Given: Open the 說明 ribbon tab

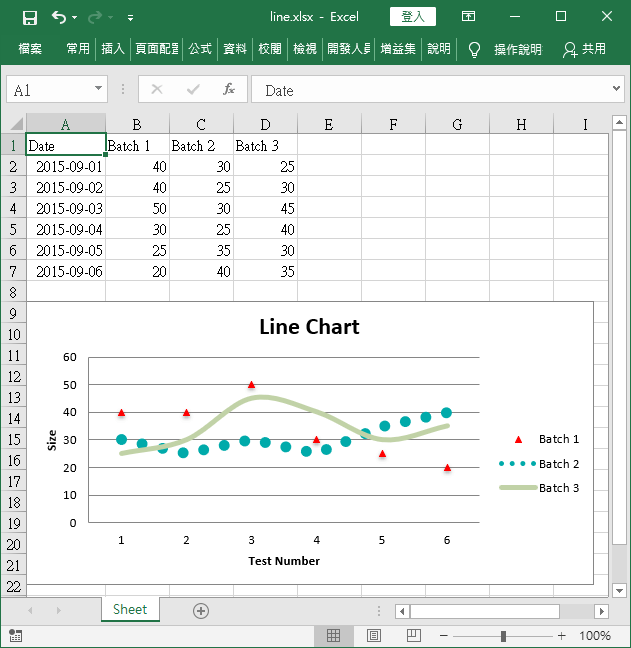Looking at the screenshot, I should click(x=439, y=49).
